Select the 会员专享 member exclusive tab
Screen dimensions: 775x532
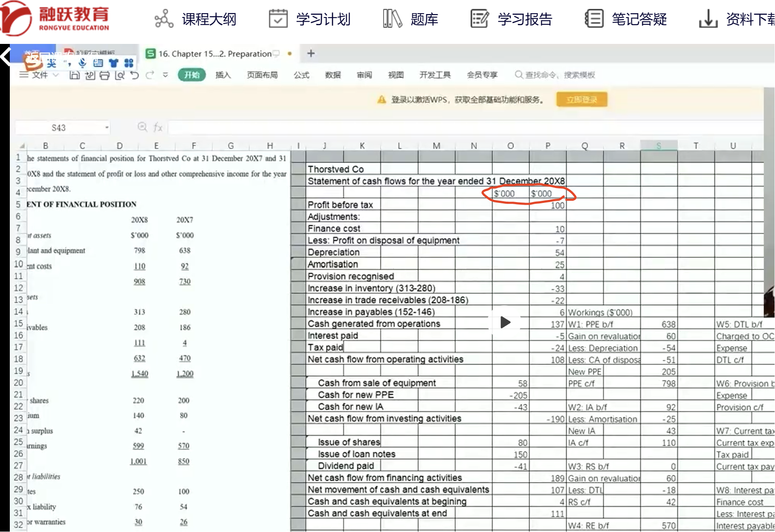[x=482, y=75]
